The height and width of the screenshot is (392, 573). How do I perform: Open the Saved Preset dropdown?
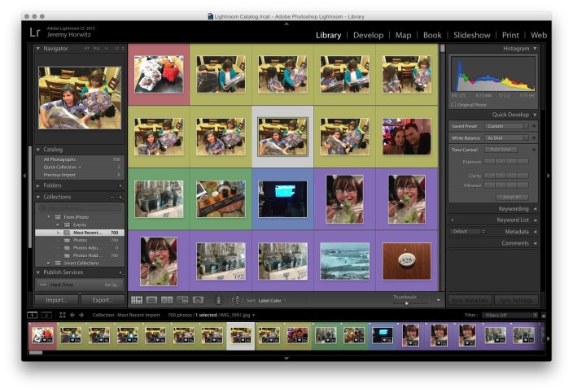click(x=506, y=126)
